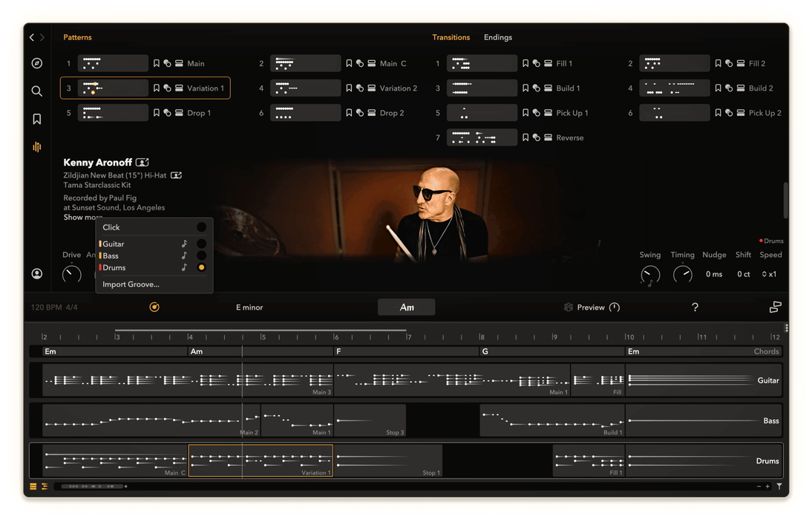Click the arrangement blocks icon right of help
812x520 pixels.
coord(775,308)
